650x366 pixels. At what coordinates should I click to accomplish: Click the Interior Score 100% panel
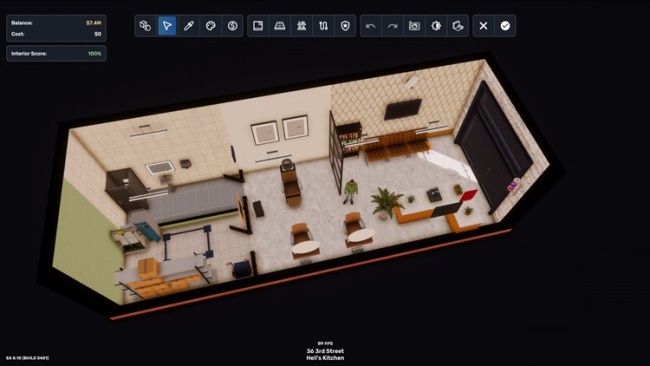coord(56,53)
